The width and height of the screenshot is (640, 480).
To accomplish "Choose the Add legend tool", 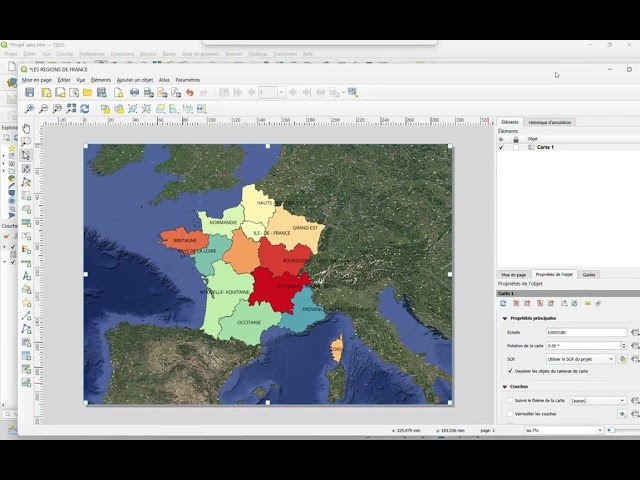I will [x=26, y=249].
